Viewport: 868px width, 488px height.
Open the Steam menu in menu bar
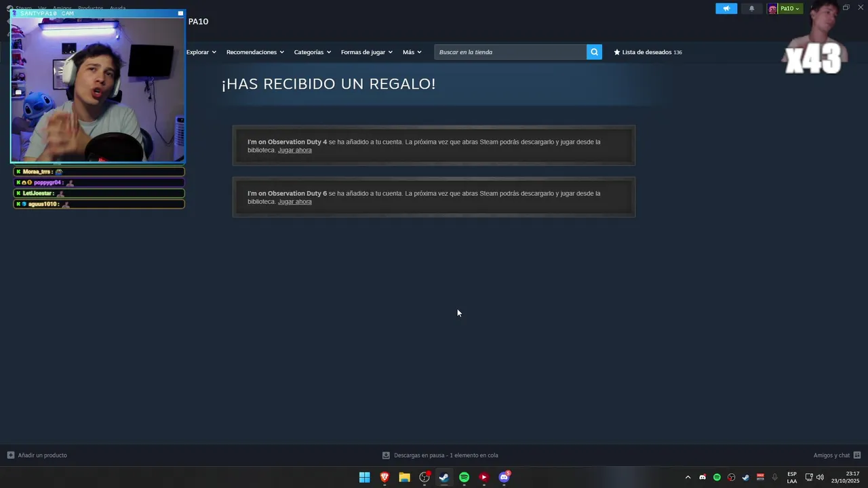coord(24,9)
